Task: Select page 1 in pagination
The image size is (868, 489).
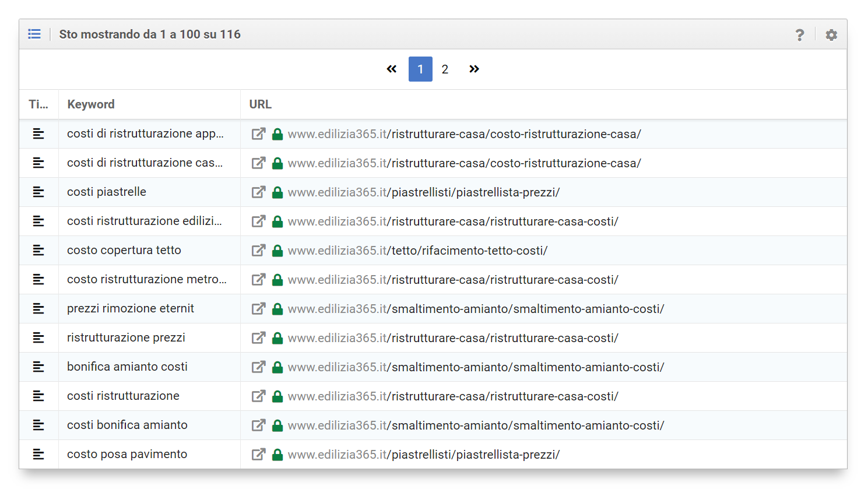Action: [x=420, y=69]
